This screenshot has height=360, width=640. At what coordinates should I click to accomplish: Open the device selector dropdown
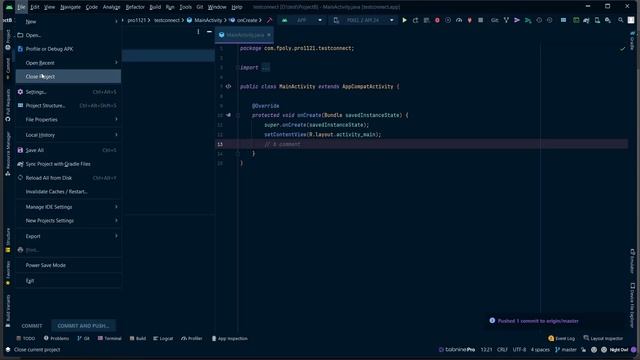[x=363, y=20]
